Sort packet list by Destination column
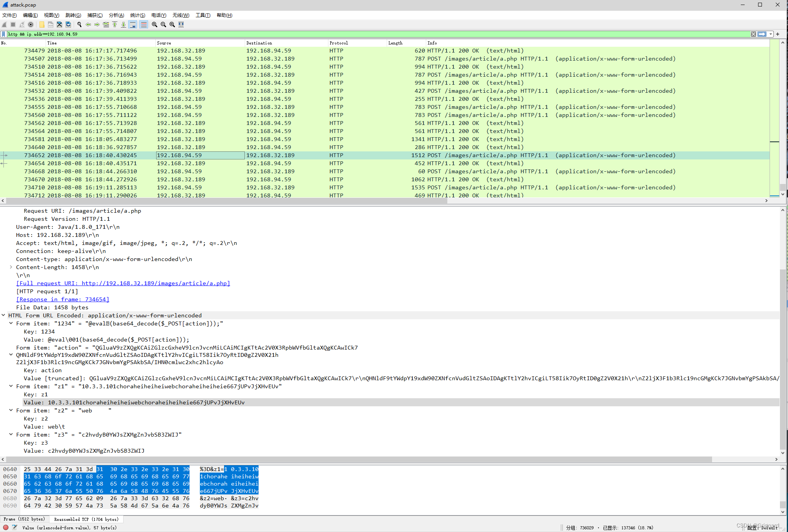Screen dimensions: 788x532 coord(286,43)
